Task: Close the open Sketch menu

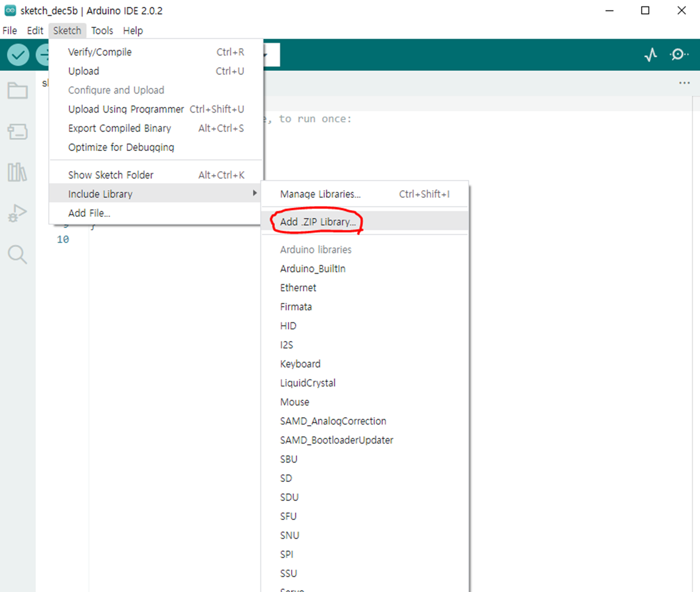Action: 67,31
